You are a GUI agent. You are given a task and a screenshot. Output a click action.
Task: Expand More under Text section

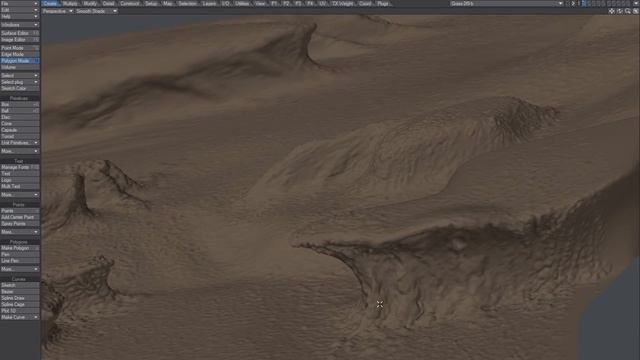[20, 195]
